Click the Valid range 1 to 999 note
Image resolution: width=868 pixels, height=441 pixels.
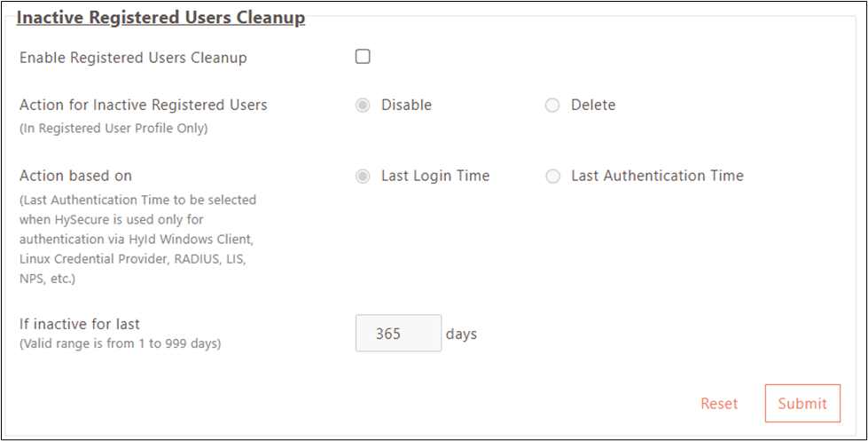pyautogui.click(x=120, y=343)
